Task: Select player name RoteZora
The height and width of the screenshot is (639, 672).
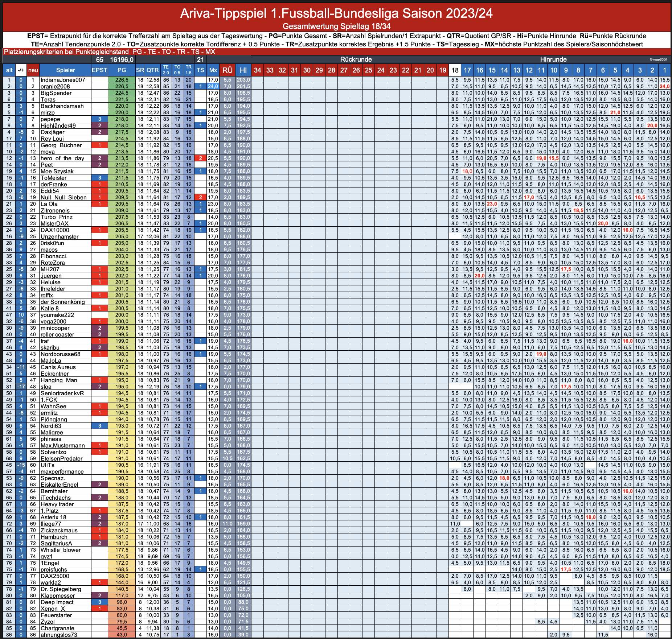Action: pos(53,263)
